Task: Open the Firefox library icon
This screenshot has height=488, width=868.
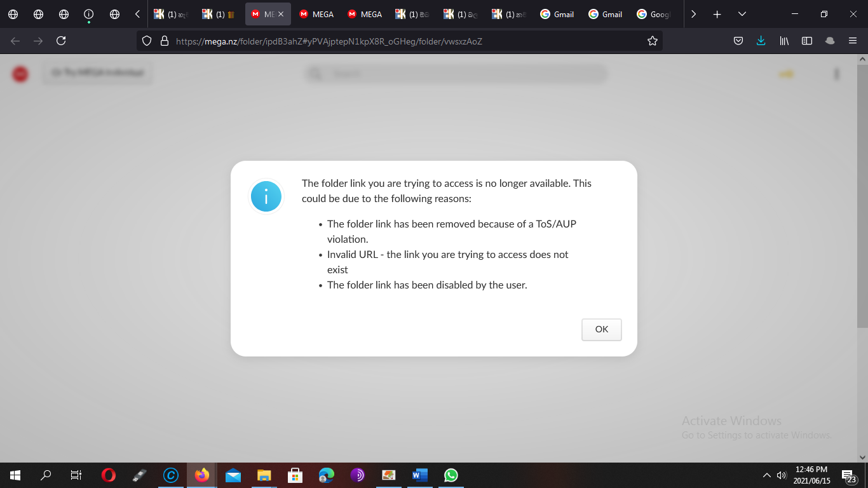Action: [x=784, y=41]
